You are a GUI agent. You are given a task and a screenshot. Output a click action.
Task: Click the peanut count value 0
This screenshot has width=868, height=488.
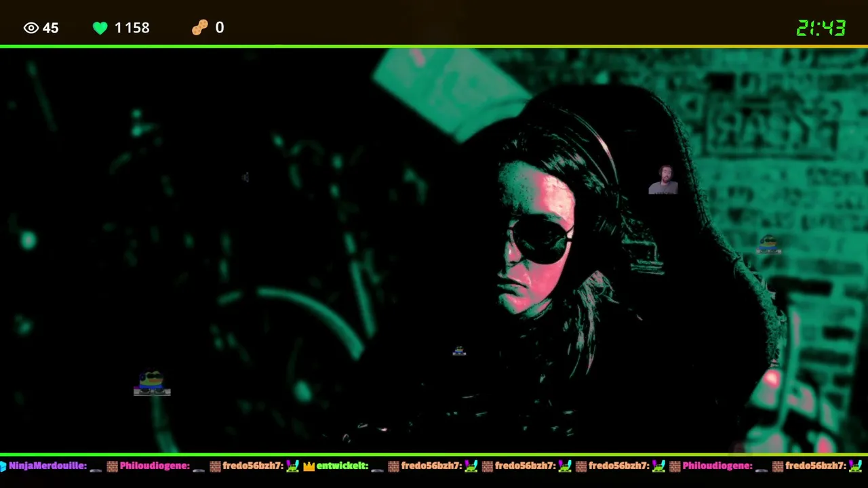point(220,28)
